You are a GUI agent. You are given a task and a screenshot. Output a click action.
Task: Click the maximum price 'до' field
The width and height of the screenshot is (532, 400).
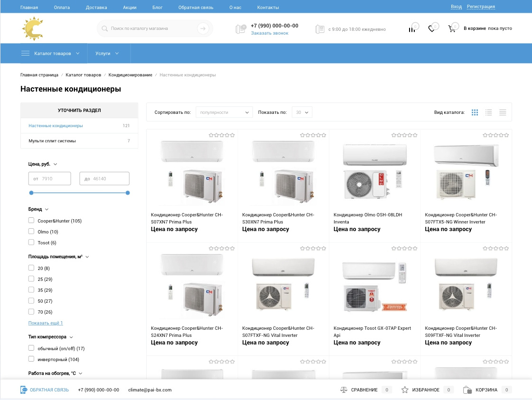(104, 178)
